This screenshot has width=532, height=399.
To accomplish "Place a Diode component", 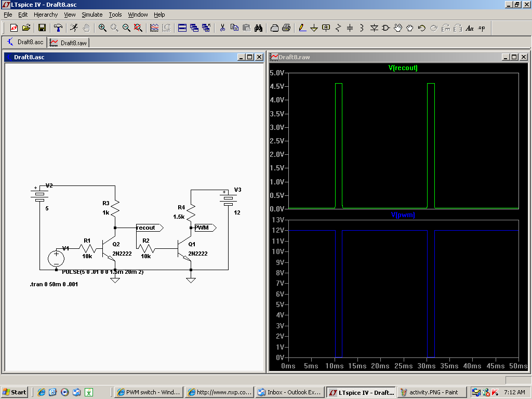I will 374,28.
